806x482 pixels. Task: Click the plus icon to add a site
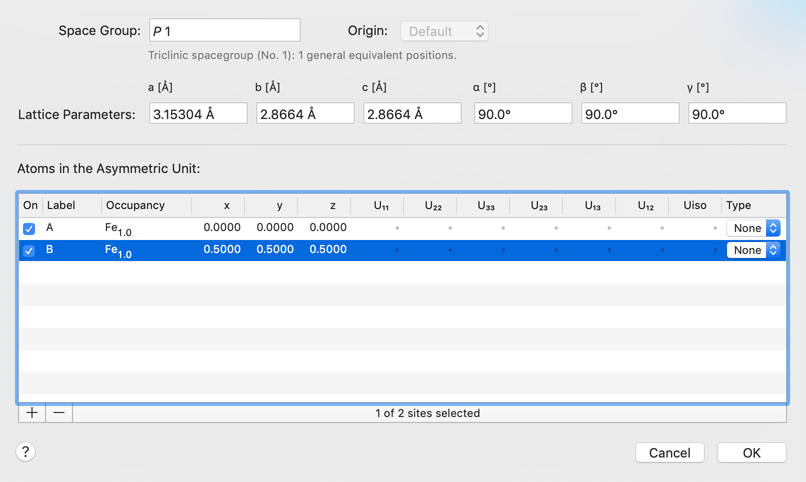32,413
